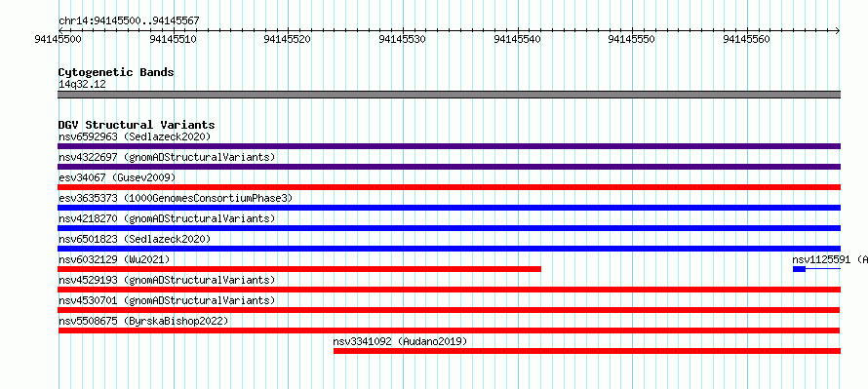Viewport: 868px width, 389px height.
Task: Select the red bar under nsv3341092
Action: [x=587, y=351]
